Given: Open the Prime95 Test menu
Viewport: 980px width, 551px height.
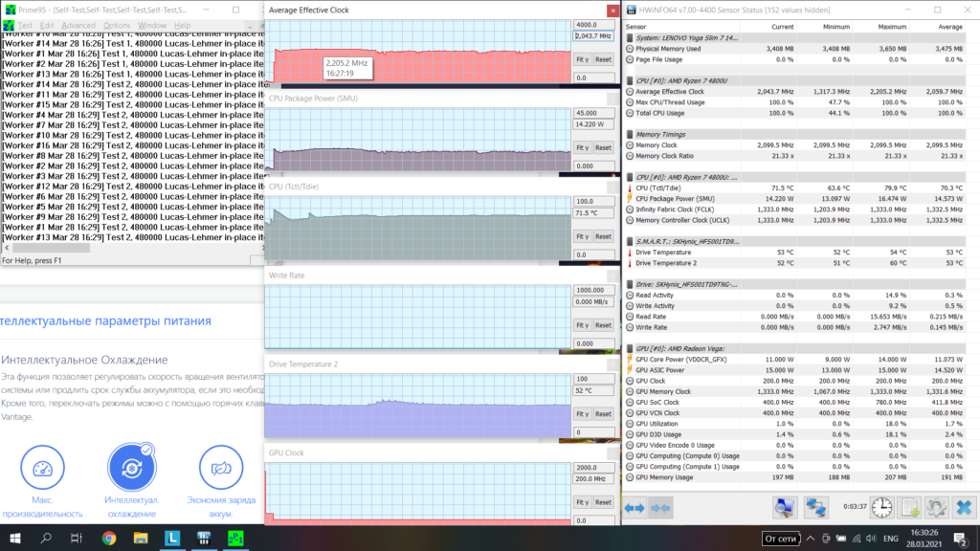Looking at the screenshot, I should (25, 26).
